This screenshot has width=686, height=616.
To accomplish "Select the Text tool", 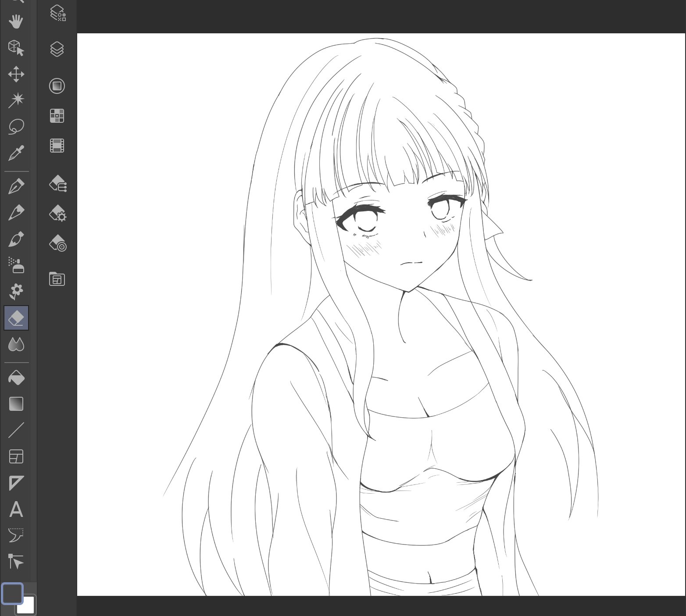I will (16, 509).
